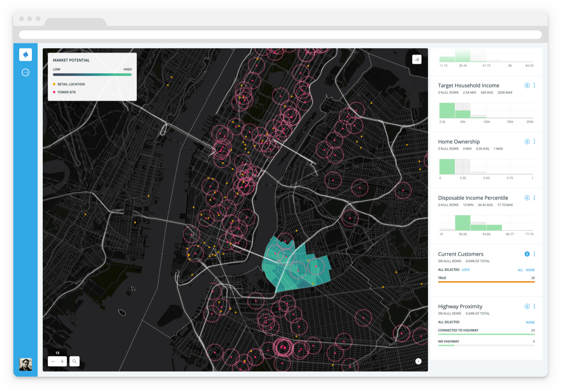Open the three-dot menu on Home Ownership
The width and height of the screenshot is (561, 392).
pos(535,141)
